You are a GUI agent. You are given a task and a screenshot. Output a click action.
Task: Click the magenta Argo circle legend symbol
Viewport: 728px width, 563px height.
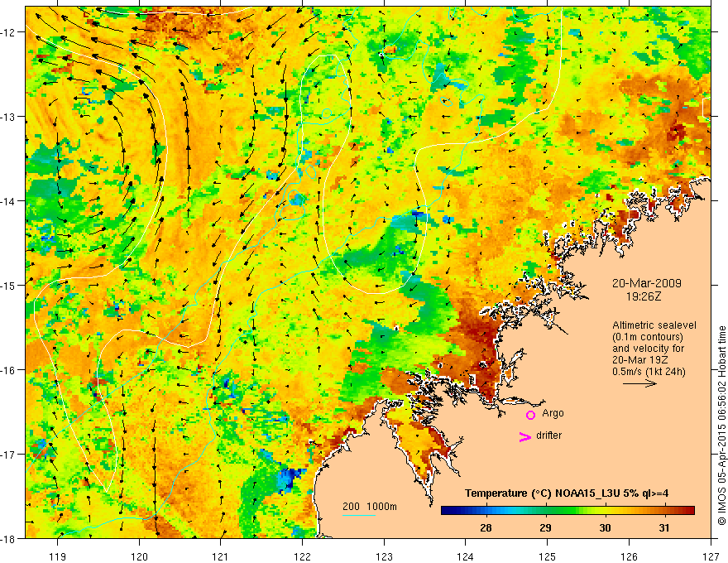click(x=530, y=414)
